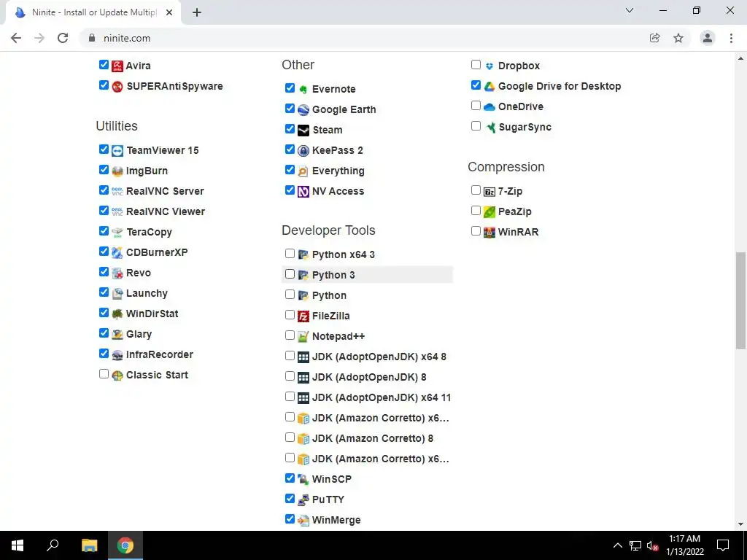Click the scrollbar down arrow
The width and height of the screenshot is (747, 560).
click(x=740, y=524)
